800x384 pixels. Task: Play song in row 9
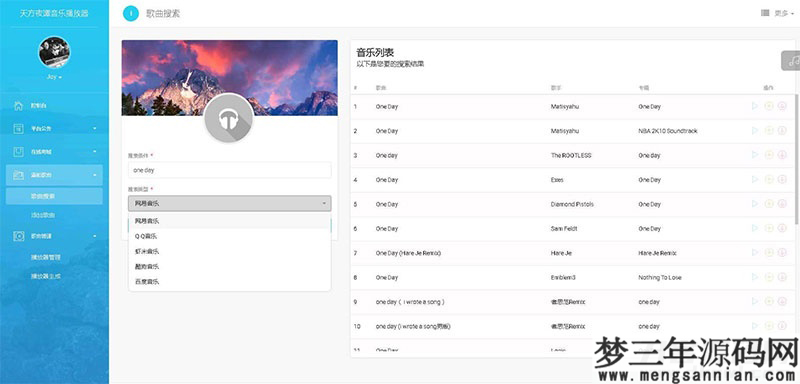coord(755,302)
